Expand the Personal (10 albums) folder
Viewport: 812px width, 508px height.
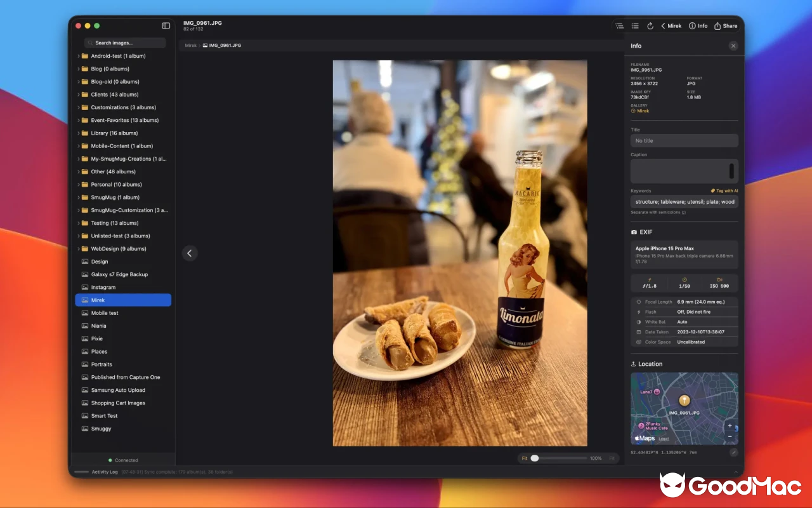(79, 184)
